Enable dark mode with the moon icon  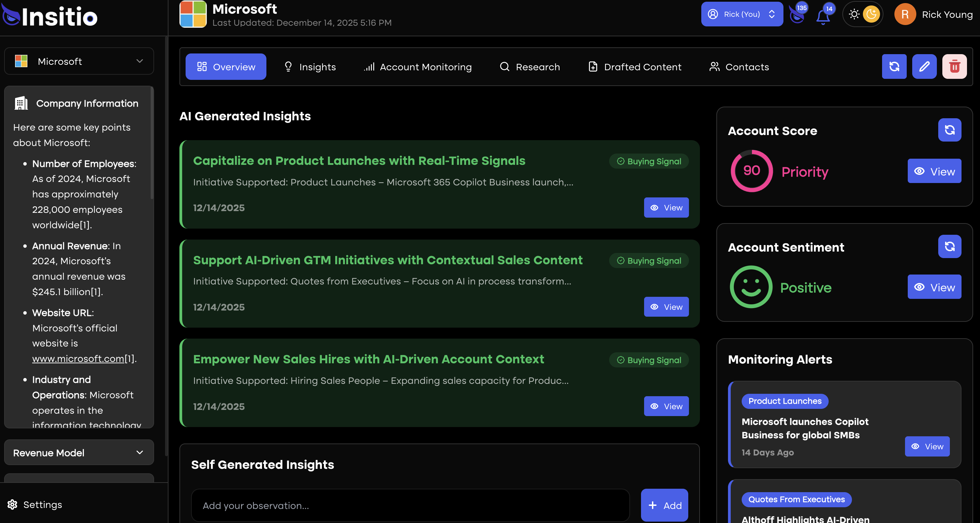872,14
